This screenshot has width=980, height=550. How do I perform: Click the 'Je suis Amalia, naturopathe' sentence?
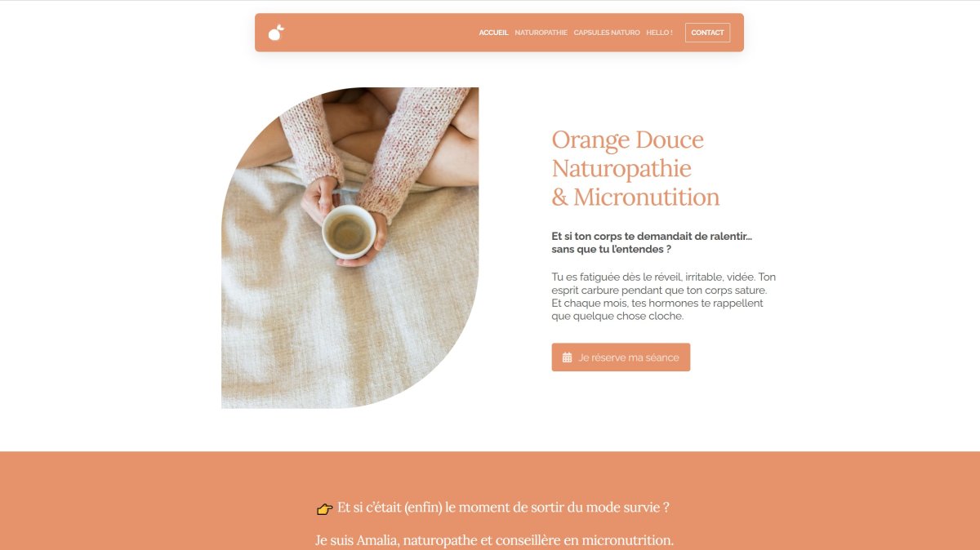(494, 540)
